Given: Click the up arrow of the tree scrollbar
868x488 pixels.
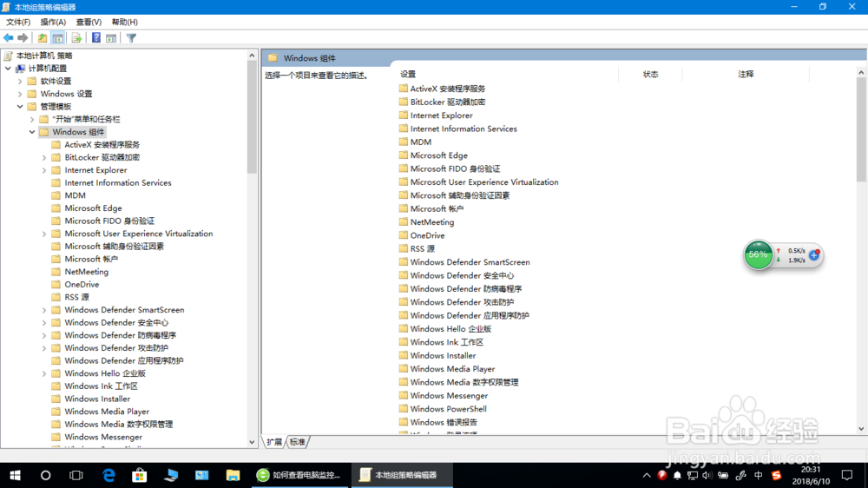Looking at the screenshot, I should click(x=252, y=56).
